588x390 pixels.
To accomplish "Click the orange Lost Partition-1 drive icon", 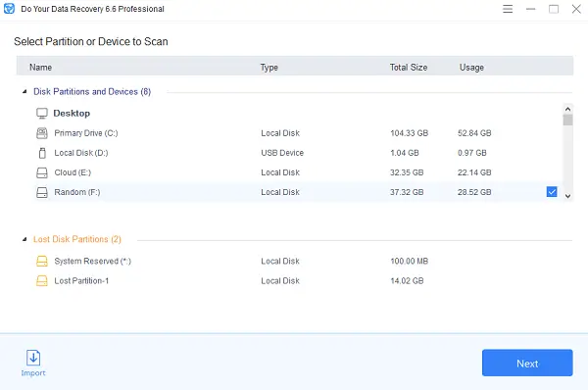I will click(42, 281).
